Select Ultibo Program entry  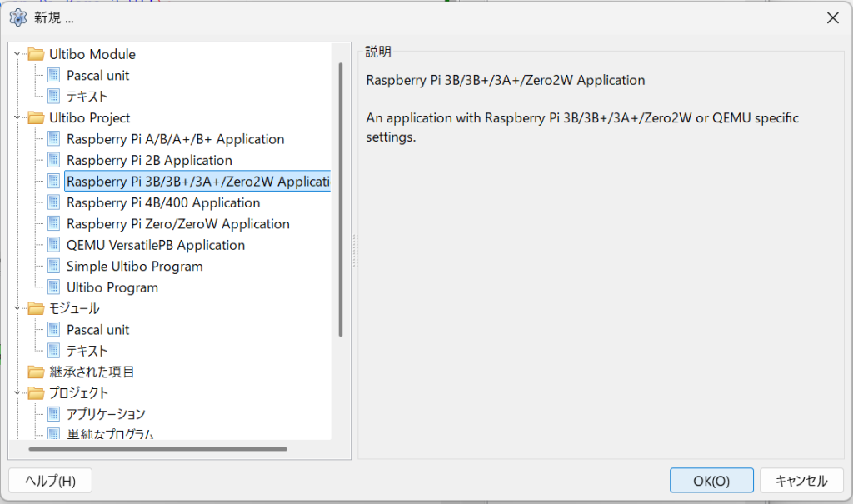(x=112, y=287)
